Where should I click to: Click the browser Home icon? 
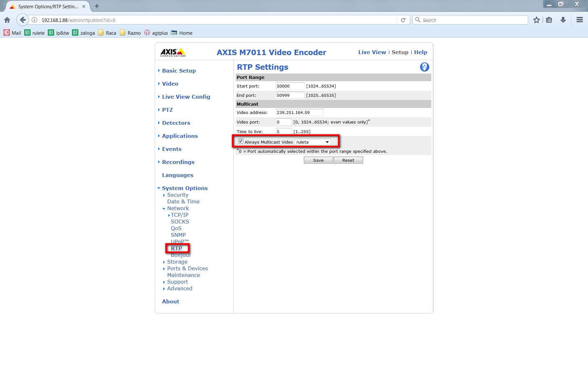tap(7, 20)
